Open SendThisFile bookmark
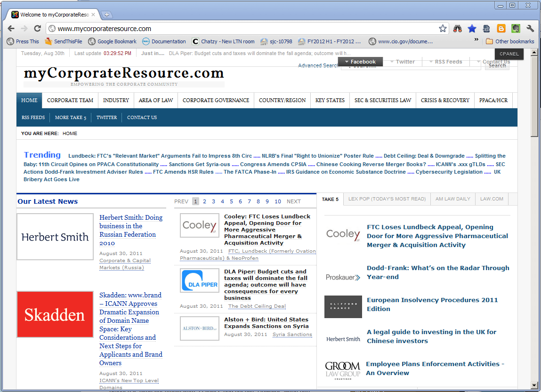The width and height of the screenshot is (541, 392). [64, 41]
